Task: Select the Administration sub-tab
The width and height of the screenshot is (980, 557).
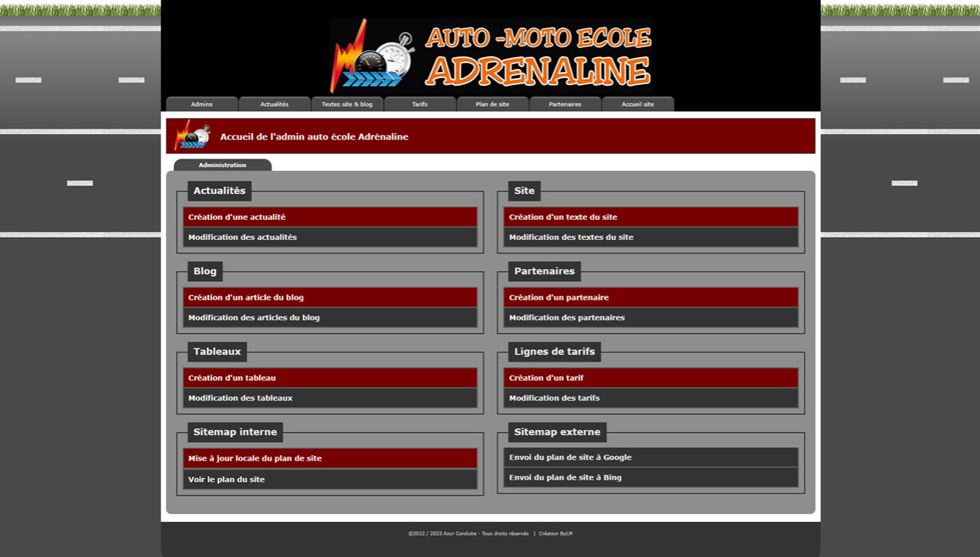Action: (x=223, y=165)
